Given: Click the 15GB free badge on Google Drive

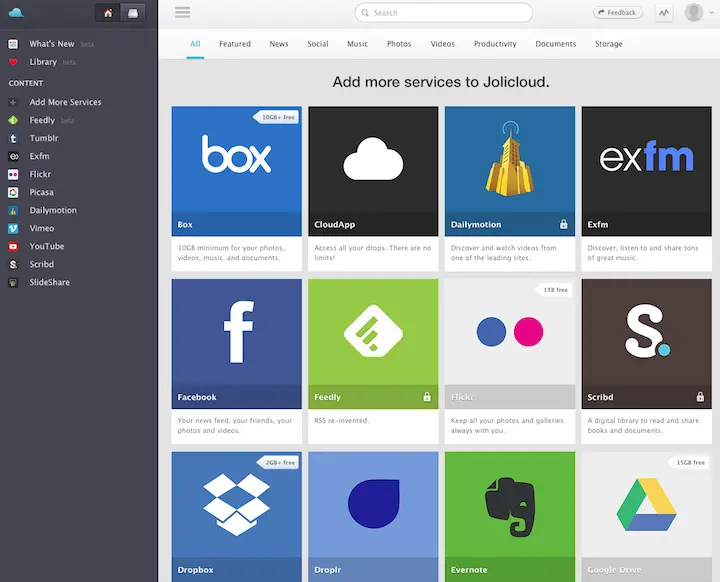Looking at the screenshot, I should click(x=688, y=463).
